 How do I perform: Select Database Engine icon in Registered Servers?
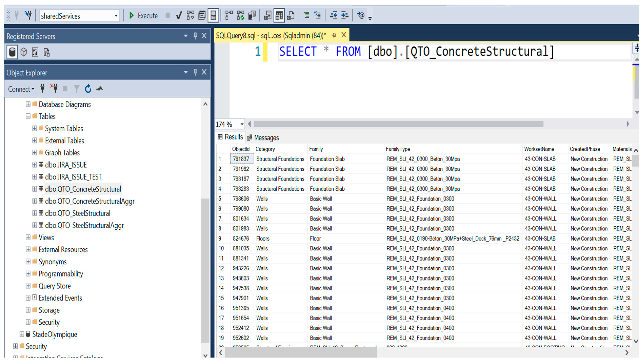click(x=12, y=52)
